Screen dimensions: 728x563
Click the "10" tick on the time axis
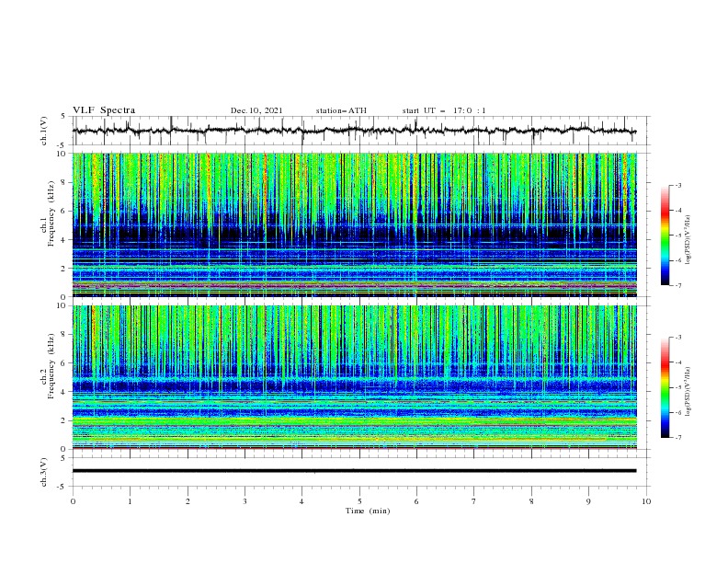coord(646,501)
